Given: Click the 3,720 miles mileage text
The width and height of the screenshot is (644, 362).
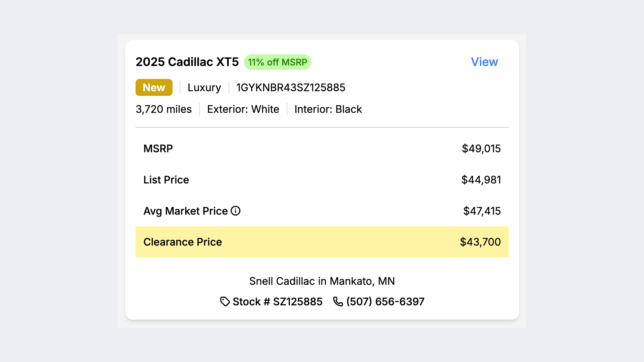Looking at the screenshot, I should tap(163, 109).
